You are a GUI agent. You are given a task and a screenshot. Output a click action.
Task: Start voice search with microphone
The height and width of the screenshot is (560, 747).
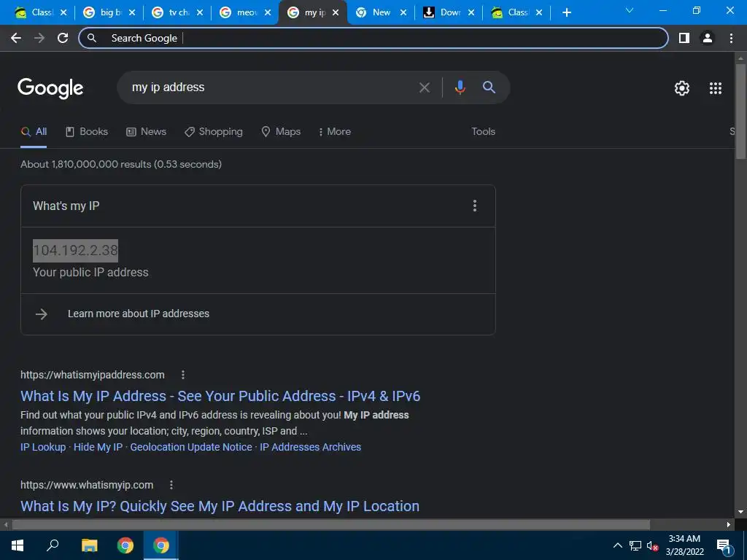coord(460,87)
